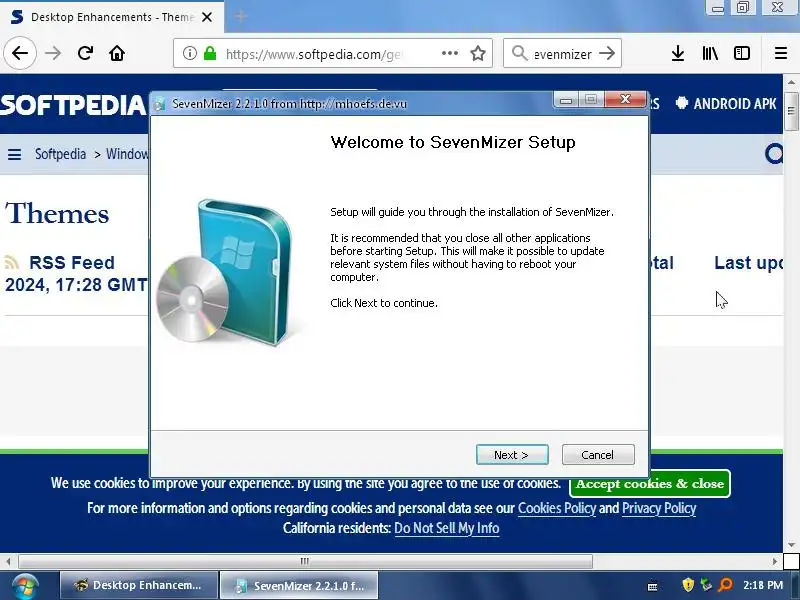Show the 2:18 PM clock
Viewport: 800px width, 600px height.
tap(762, 585)
